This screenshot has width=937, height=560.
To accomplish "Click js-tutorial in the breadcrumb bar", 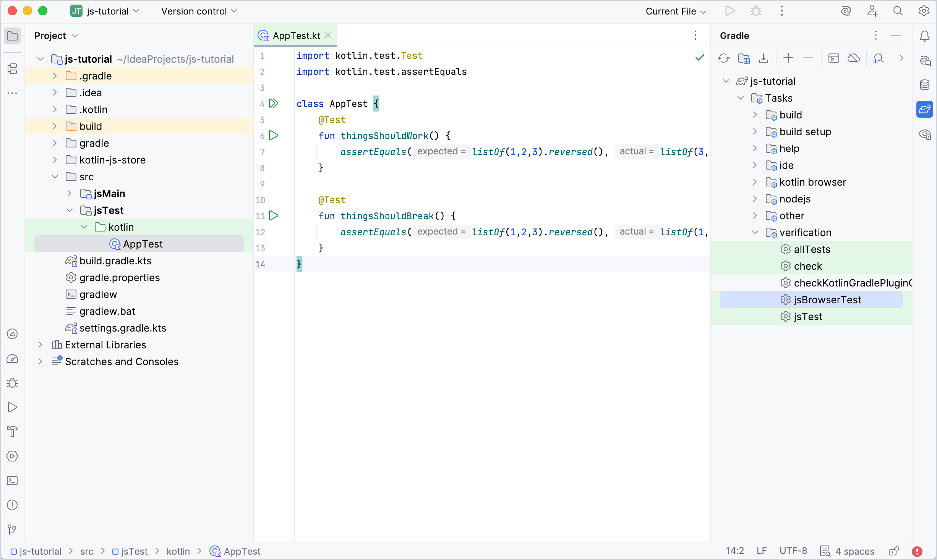I will click(x=40, y=551).
